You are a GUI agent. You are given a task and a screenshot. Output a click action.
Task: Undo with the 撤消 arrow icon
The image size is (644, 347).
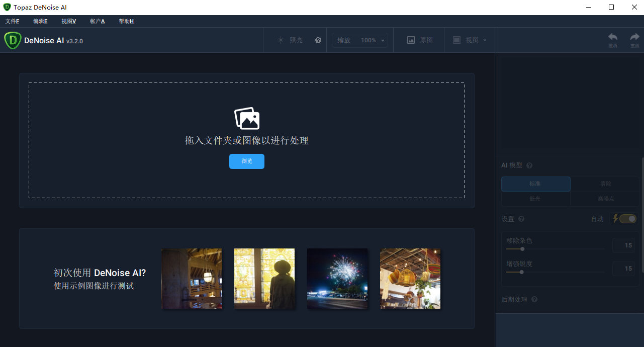coord(613,37)
